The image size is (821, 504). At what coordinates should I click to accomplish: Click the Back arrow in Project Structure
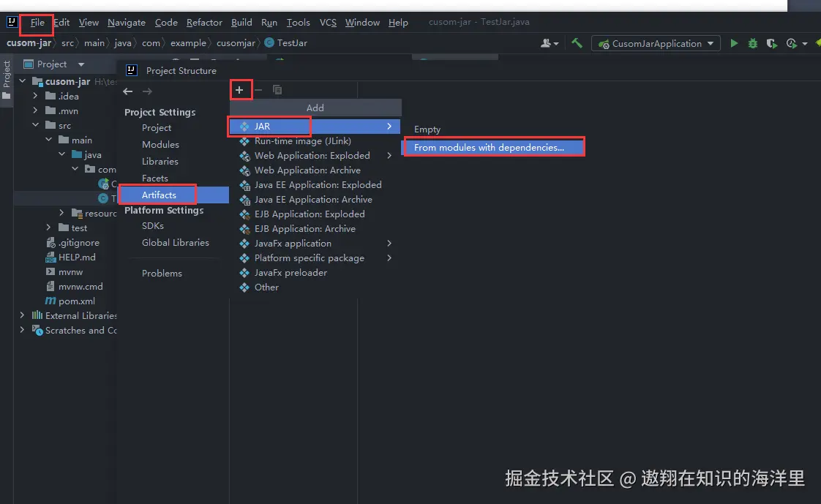coord(128,91)
